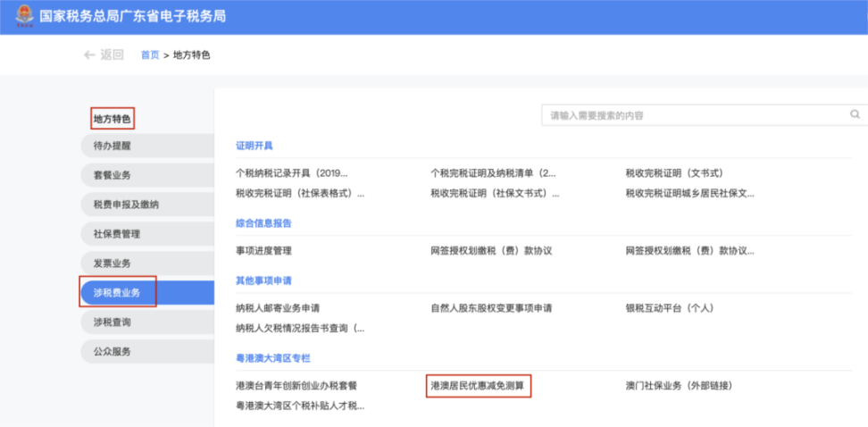Go to 首页 breadcrumb link
This screenshot has height=427, width=868.
pos(150,55)
